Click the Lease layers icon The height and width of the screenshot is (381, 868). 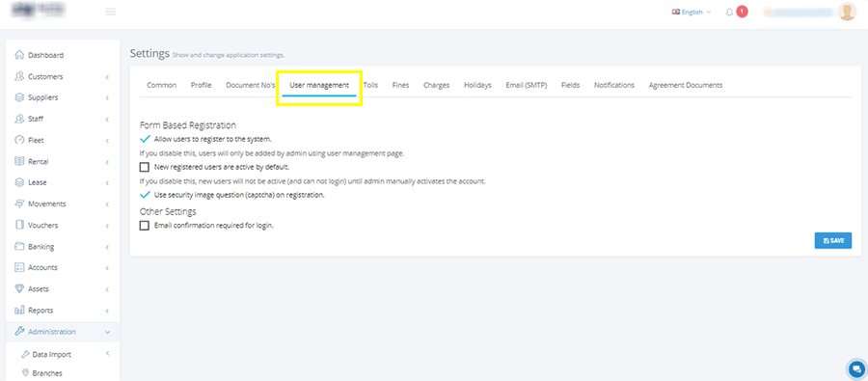pos(19,182)
